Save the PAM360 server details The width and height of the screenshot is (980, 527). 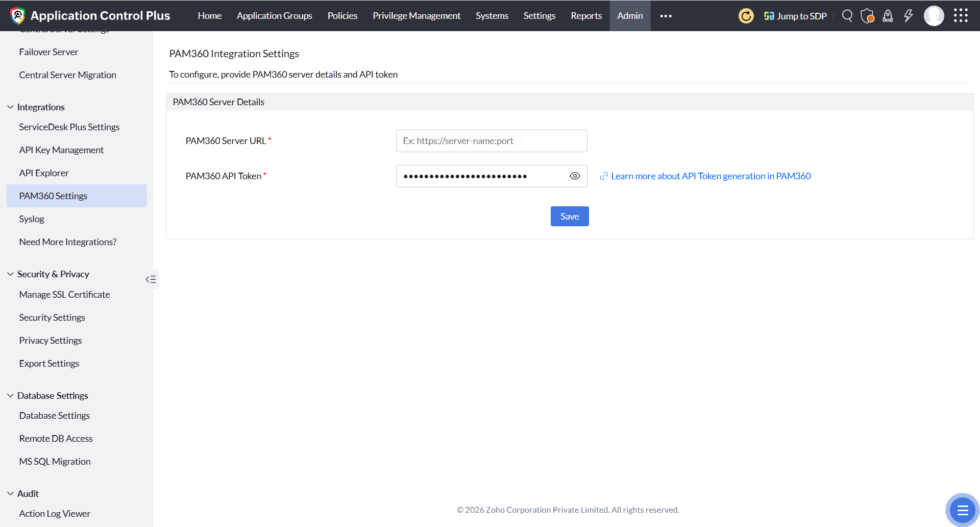click(569, 216)
